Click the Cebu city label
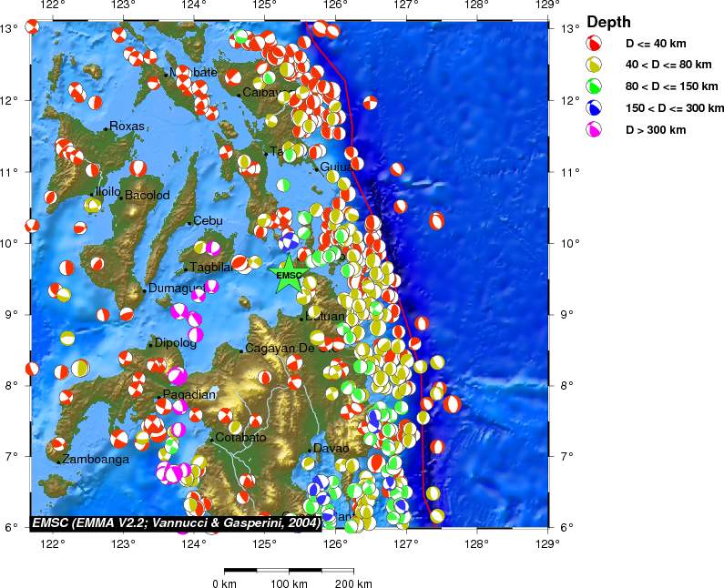Image resolution: width=724 pixels, height=588 pixels. click(x=209, y=221)
